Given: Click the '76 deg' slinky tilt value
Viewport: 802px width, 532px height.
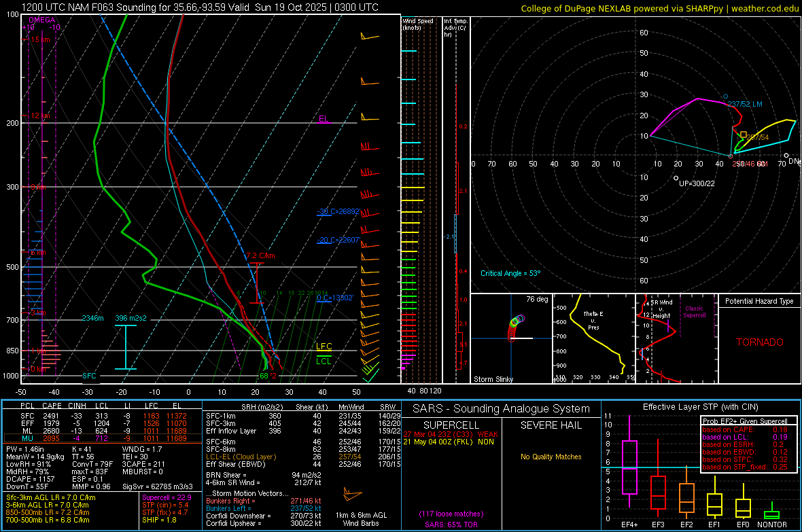Looking at the screenshot, I should pyautogui.click(x=537, y=299).
